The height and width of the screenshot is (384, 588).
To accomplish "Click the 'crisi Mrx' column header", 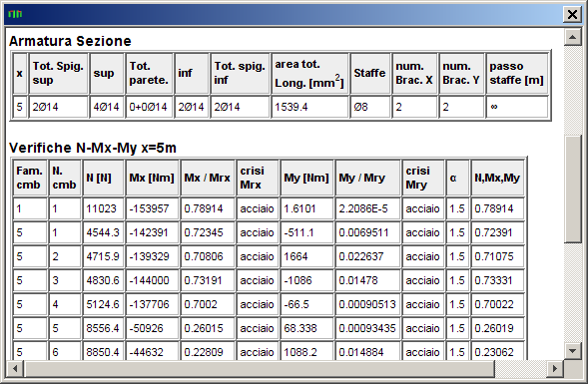I will pyautogui.click(x=258, y=178).
